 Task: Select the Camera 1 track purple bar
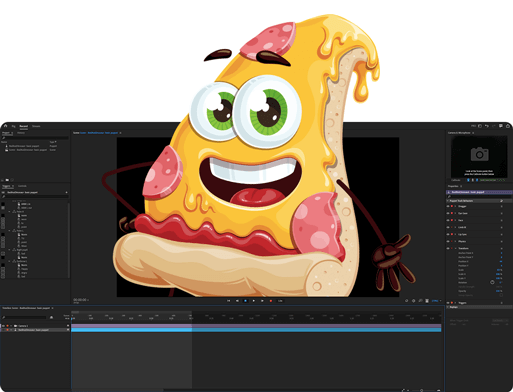point(256,326)
